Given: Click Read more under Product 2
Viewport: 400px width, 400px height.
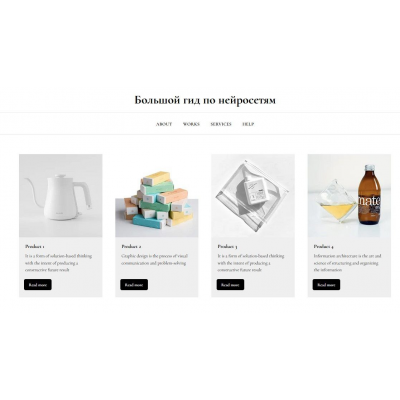Looking at the screenshot, I should click(x=134, y=285).
